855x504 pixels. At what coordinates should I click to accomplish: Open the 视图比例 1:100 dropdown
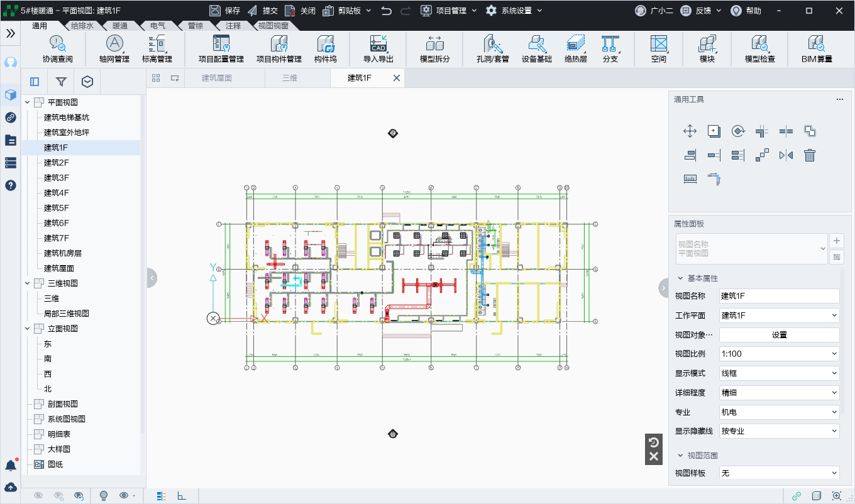coord(779,354)
